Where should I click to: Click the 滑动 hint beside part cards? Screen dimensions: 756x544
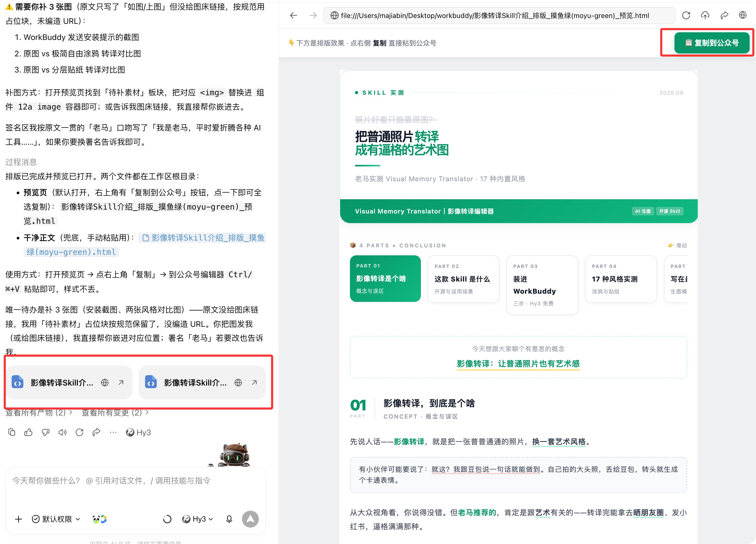click(x=677, y=246)
